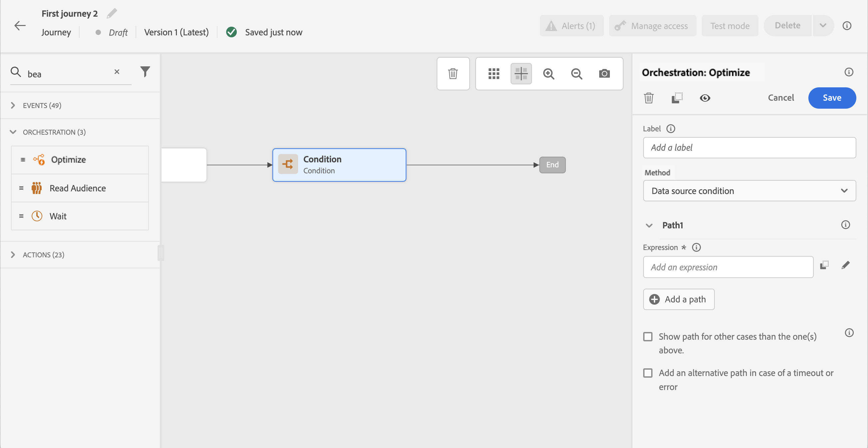Click the zoom in magnifier icon
This screenshot has height=448, width=868.
549,73
